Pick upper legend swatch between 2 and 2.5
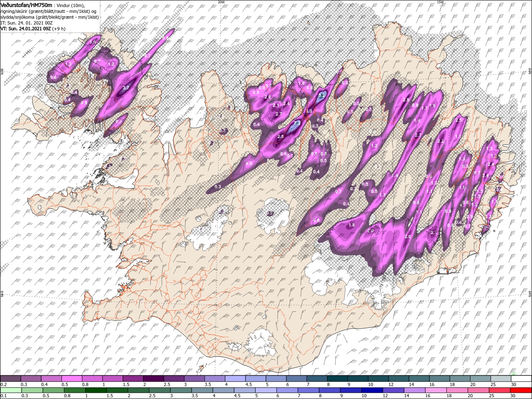 (153, 379)
